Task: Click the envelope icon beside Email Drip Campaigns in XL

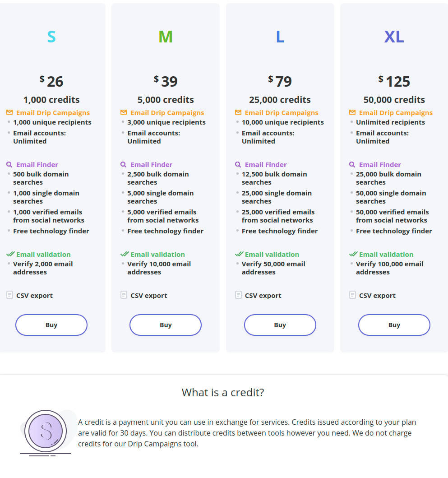Action: 352,112
